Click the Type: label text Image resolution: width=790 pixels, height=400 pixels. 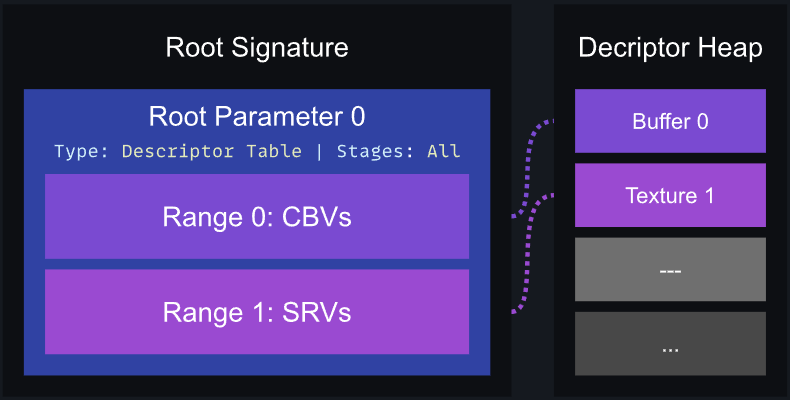pos(82,151)
